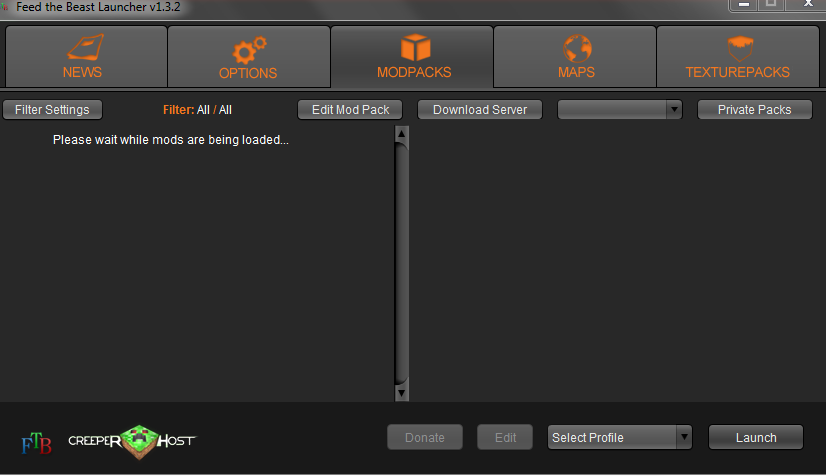Click the Download Server button
This screenshot has height=476, width=826.
(480, 110)
